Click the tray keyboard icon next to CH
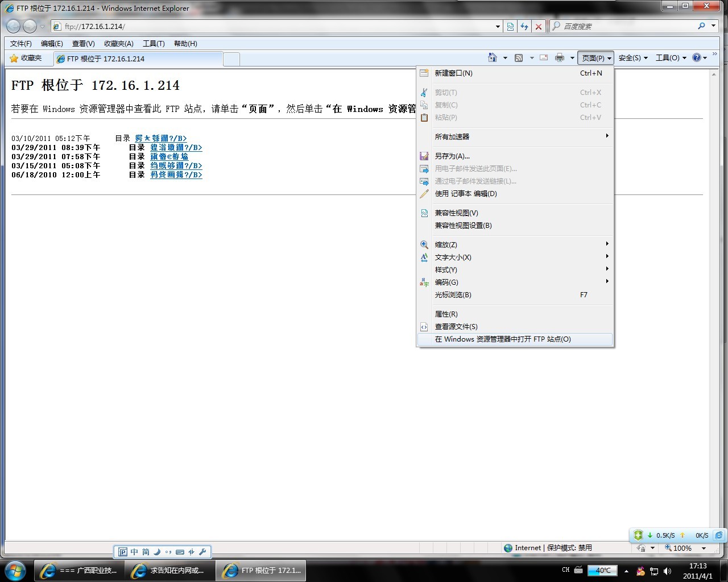The image size is (728, 582). [x=578, y=569]
